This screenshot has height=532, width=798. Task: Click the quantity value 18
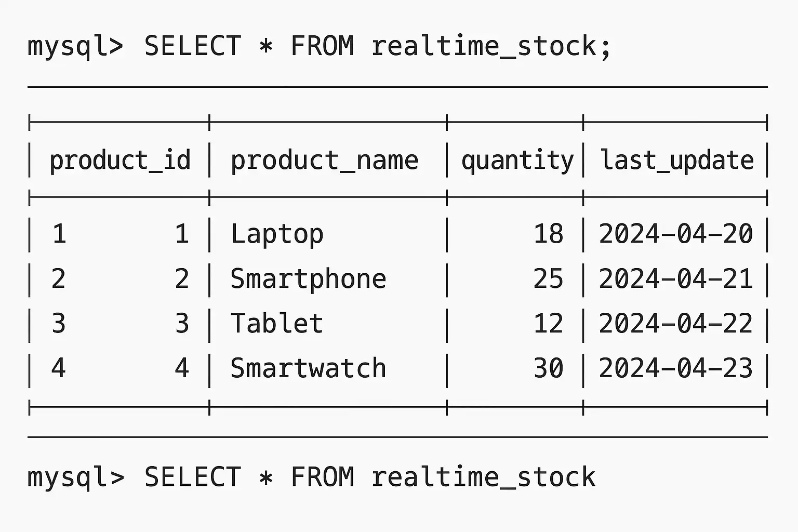coord(548,234)
